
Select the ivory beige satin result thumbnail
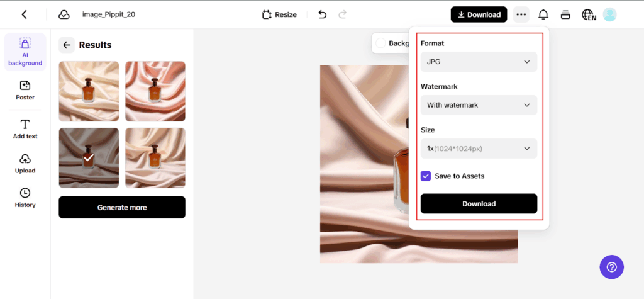pyautogui.click(x=155, y=158)
